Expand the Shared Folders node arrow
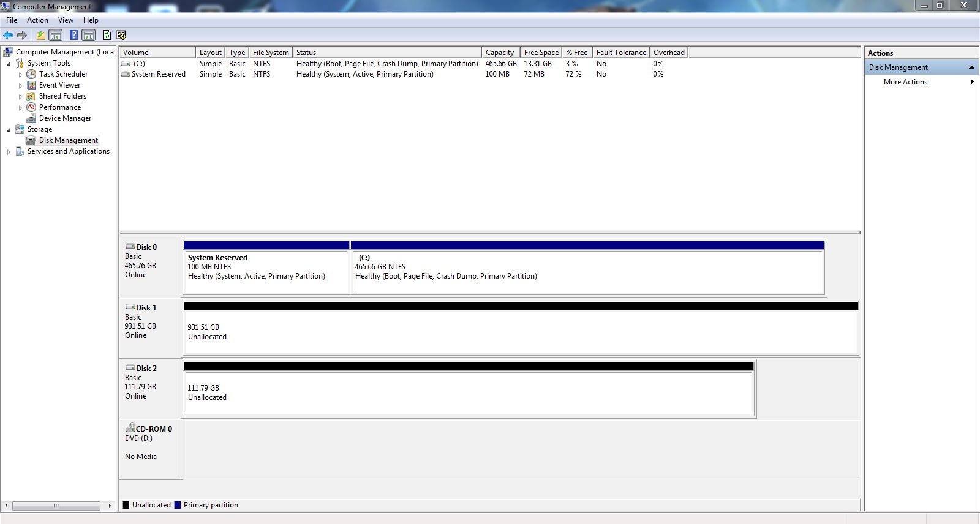Viewport: 980px width, 524px height. coord(20,97)
